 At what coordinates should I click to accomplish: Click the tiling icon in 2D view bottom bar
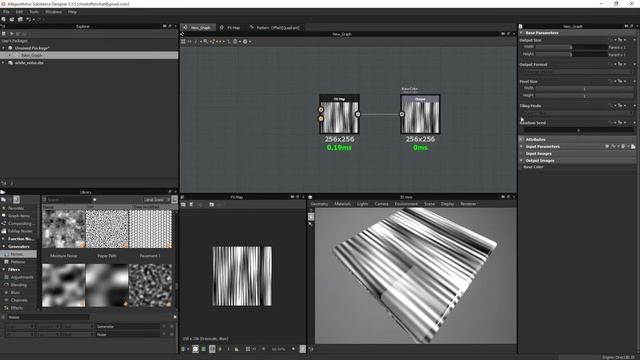(x=248, y=349)
